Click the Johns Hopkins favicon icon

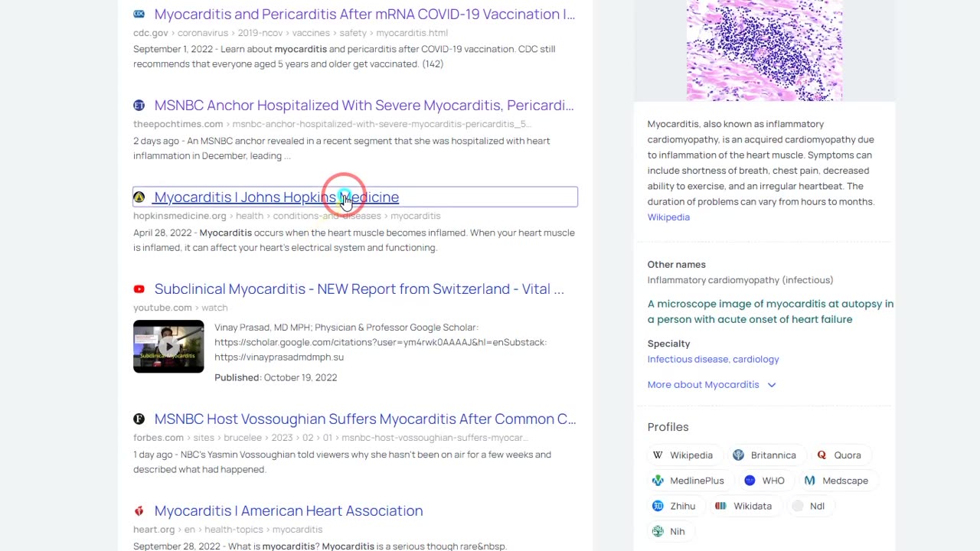click(139, 197)
